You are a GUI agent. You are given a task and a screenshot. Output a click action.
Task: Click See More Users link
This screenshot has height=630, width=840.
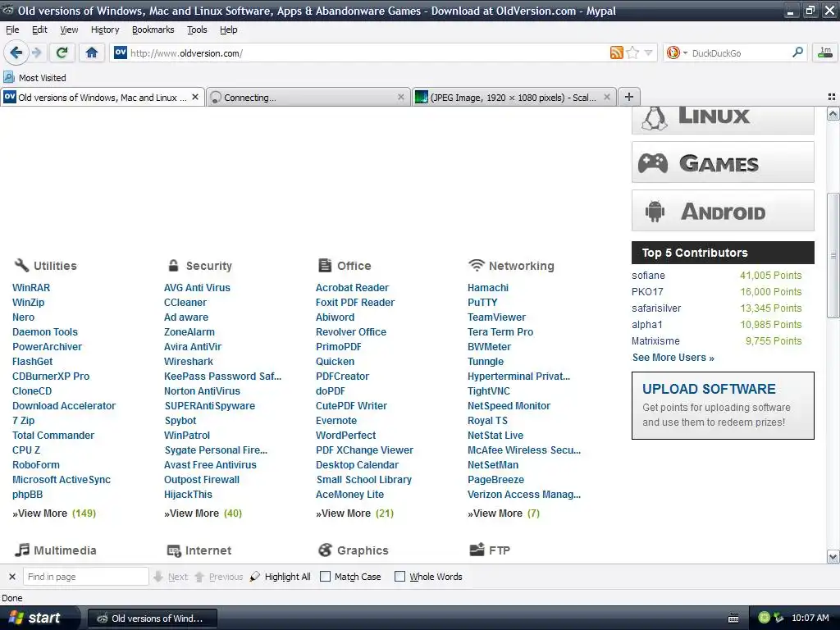[673, 358]
